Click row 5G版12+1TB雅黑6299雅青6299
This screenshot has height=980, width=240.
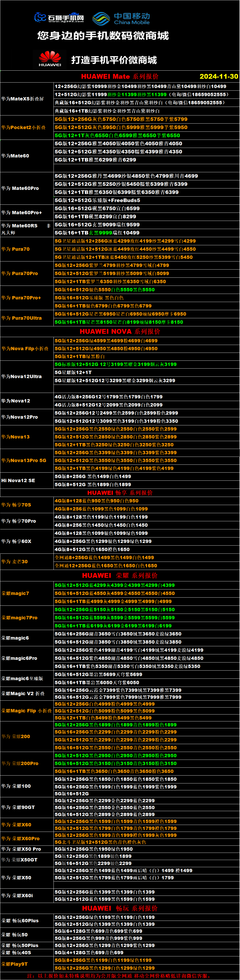point(147,160)
